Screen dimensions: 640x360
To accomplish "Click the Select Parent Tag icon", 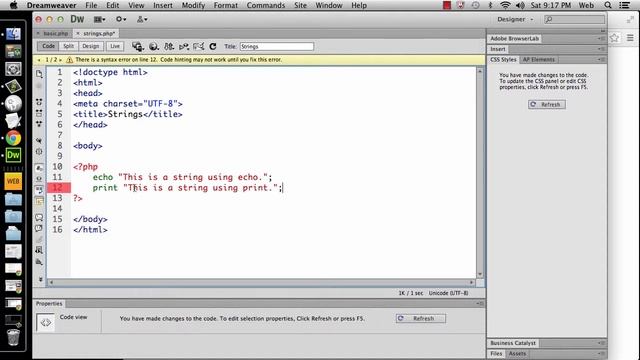I will tap(39, 140).
